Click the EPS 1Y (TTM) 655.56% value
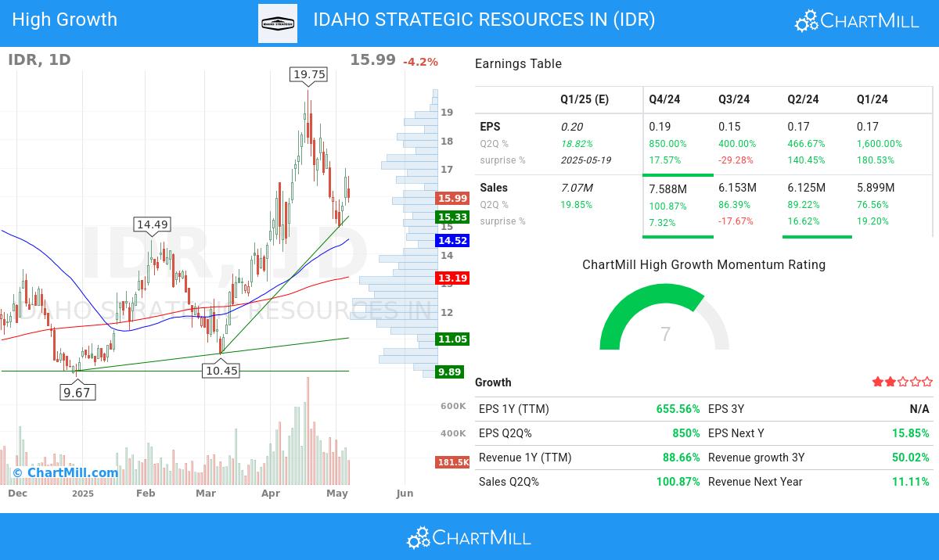The width and height of the screenshot is (939, 560). pos(678,409)
